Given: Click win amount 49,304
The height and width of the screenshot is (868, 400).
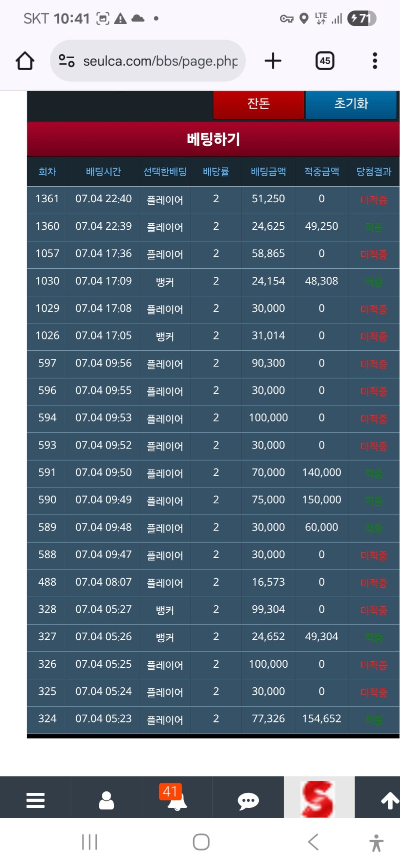Looking at the screenshot, I should point(322,637).
